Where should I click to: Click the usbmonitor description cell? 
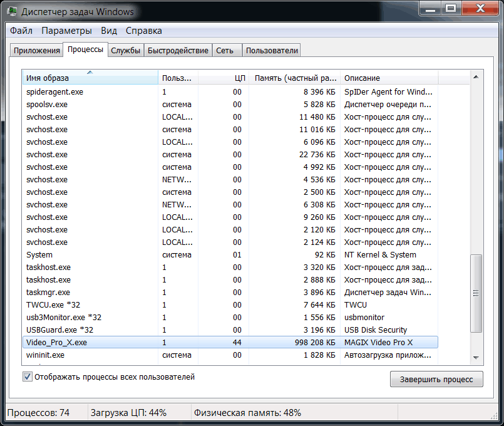364,318
